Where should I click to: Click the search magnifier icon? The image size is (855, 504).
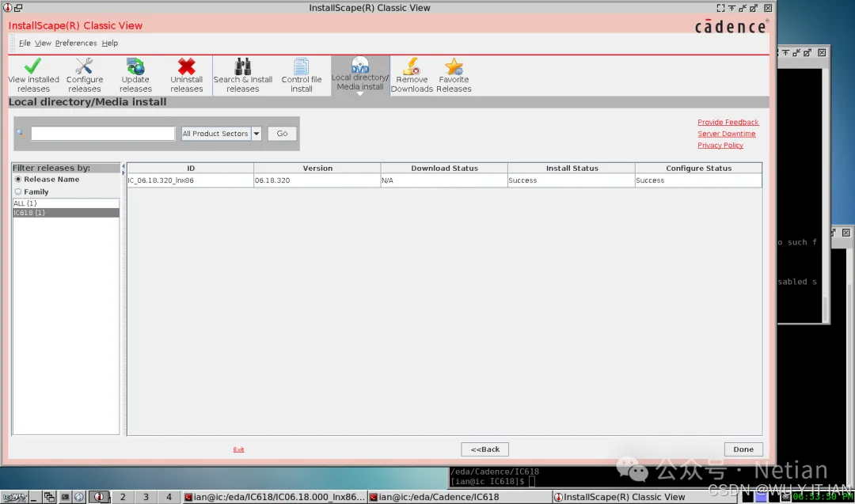[x=20, y=133]
